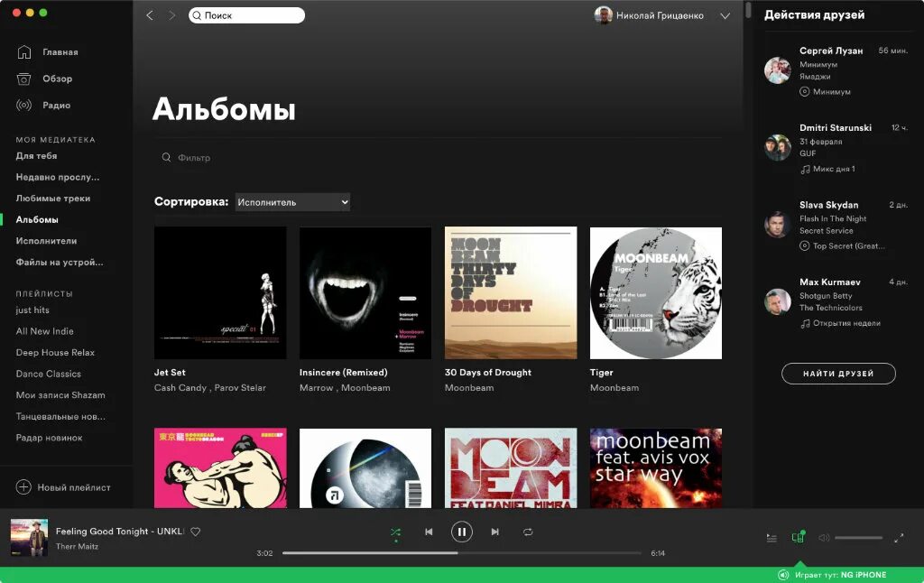This screenshot has width=924, height=583.
Task: Open Файлы на устройстве
Action: click(60, 262)
